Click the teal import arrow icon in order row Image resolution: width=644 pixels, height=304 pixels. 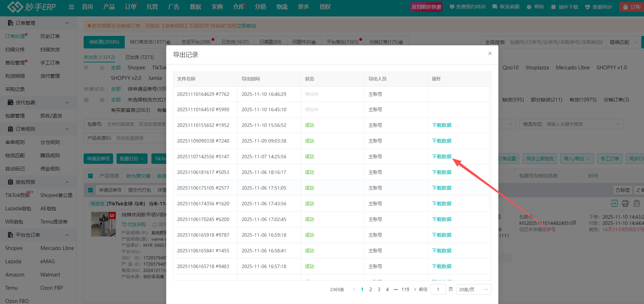[614, 203]
